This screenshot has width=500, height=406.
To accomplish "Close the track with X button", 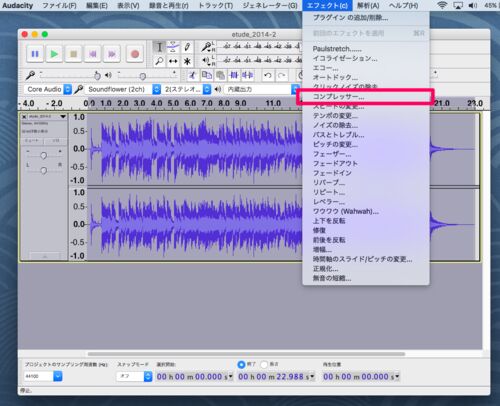I will 24,117.
